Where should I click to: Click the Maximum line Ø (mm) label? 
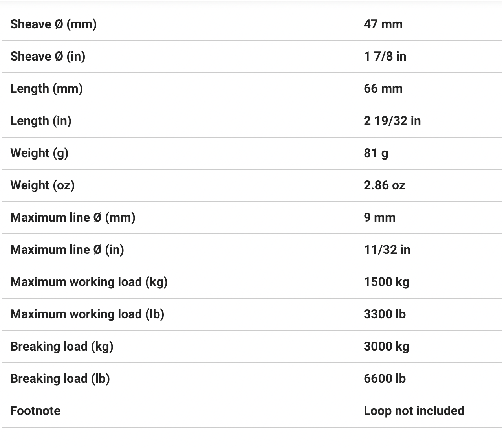coord(73,217)
